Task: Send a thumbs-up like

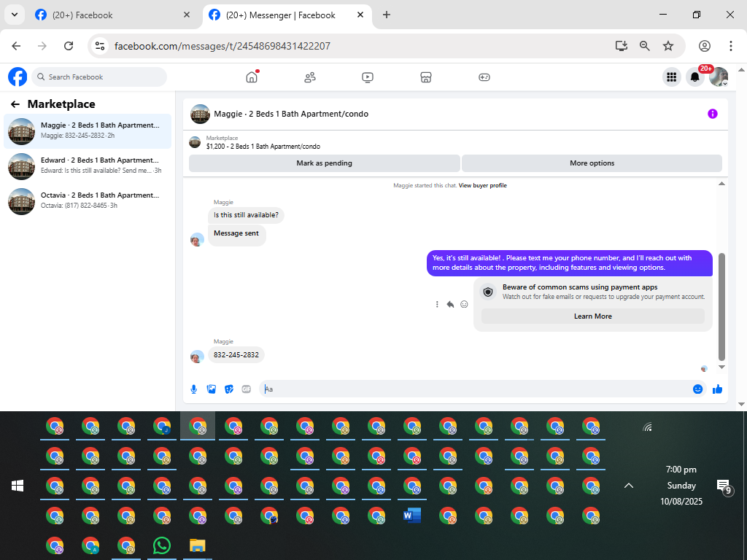Action: 718,389
